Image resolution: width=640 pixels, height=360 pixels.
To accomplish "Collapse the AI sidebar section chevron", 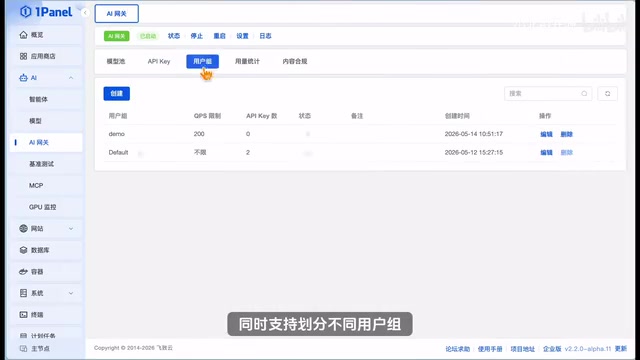I will point(71,78).
